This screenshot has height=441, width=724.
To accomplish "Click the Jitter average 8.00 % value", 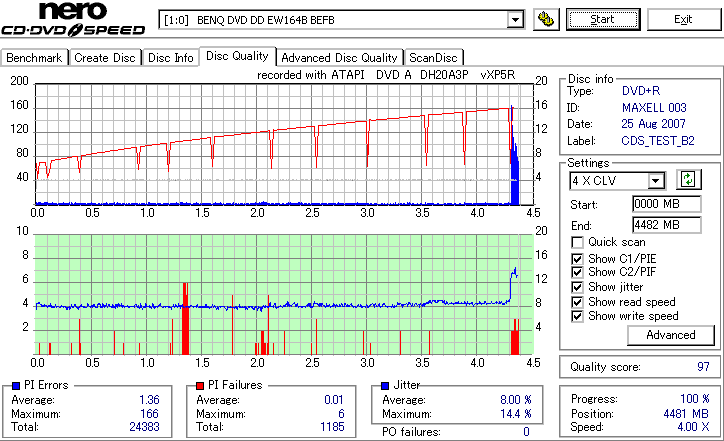I will [x=515, y=399].
